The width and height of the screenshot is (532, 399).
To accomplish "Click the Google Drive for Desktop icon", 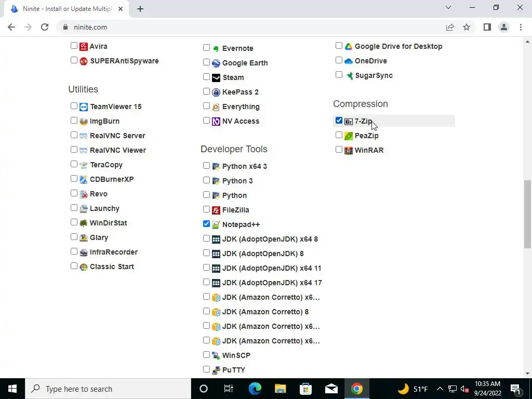I will (349, 46).
